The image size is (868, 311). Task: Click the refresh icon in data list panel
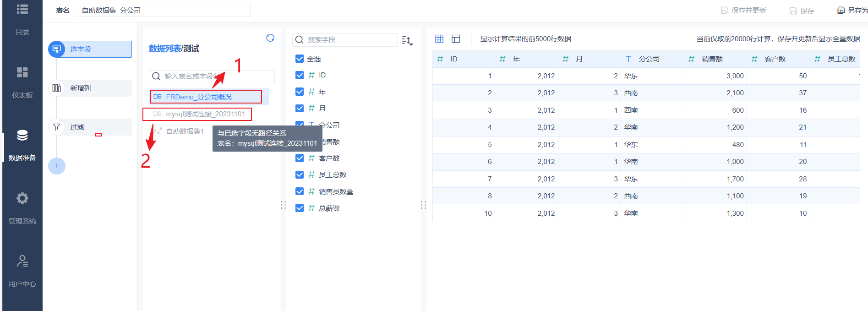pyautogui.click(x=270, y=38)
